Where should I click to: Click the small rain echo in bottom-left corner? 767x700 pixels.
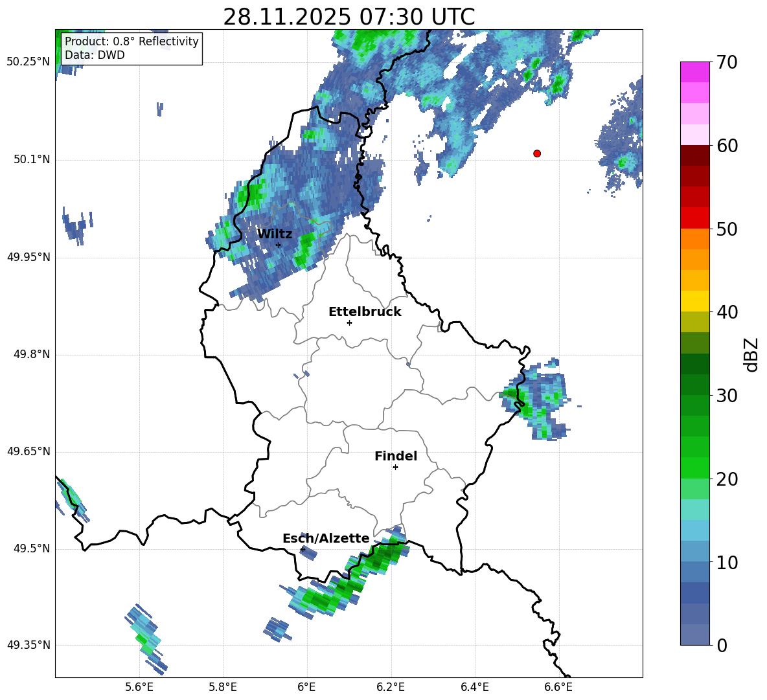coord(147,638)
